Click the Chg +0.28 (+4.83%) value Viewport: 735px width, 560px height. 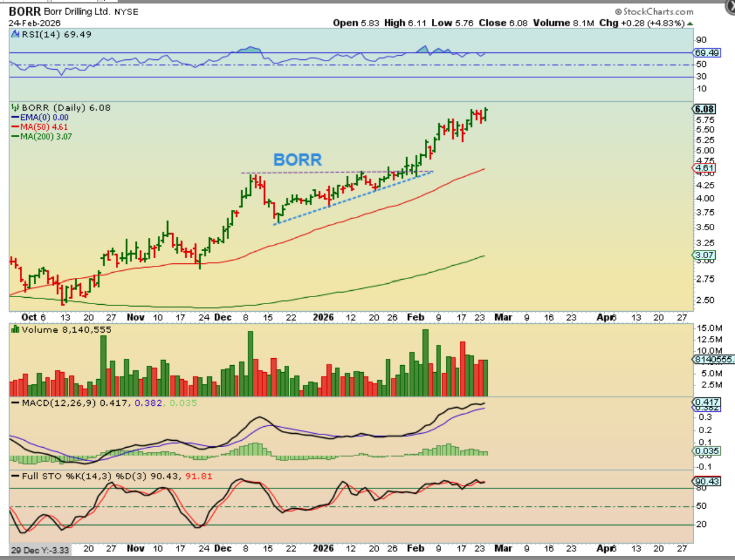pyautogui.click(x=642, y=23)
